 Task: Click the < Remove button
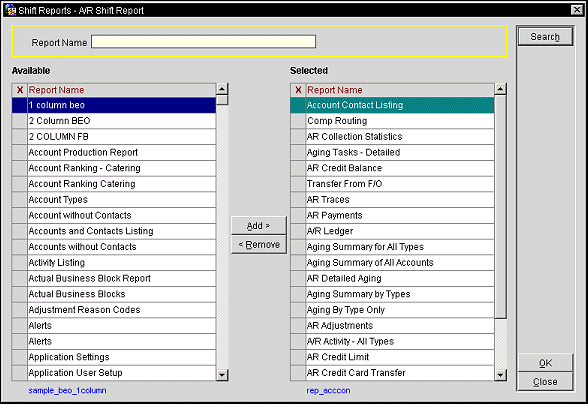tap(259, 245)
